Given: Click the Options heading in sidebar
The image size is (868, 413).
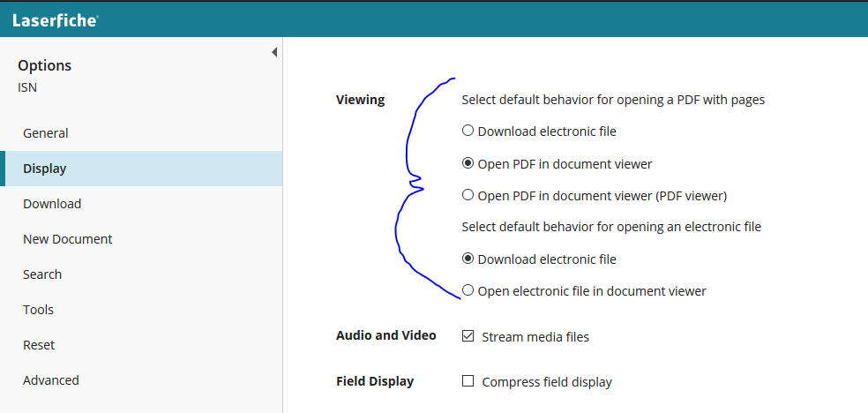Looking at the screenshot, I should click(x=44, y=65).
